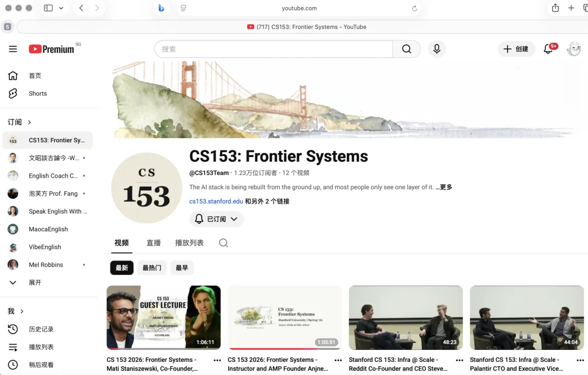Play the 1:05:51 CS 153 Frontier Systems thumbnail
The height and width of the screenshot is (375, 588).
(285, 318)
